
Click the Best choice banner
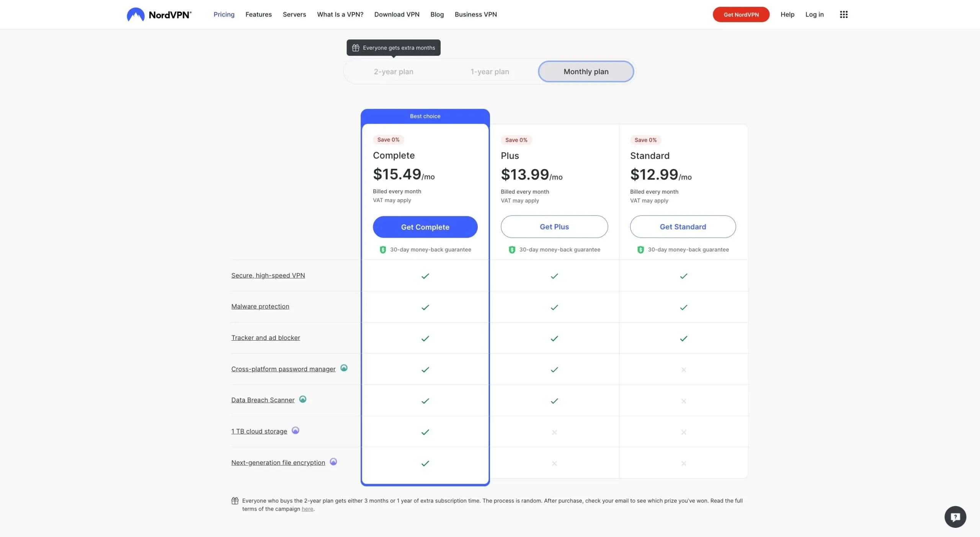425,116
